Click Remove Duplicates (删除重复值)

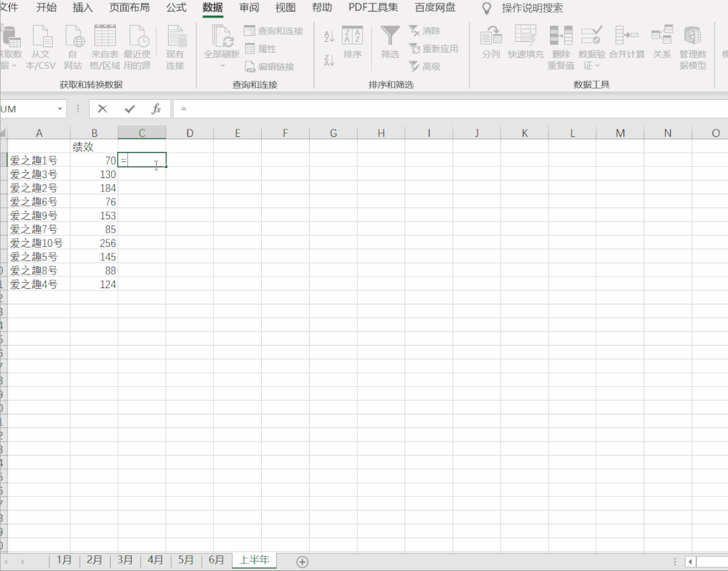pos(561,47)
